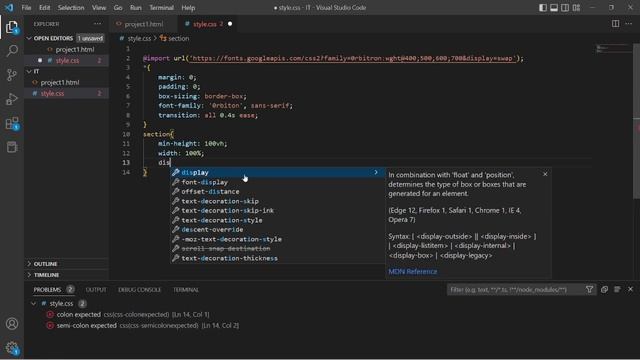Open the Run and Debug view

point(12,99)
